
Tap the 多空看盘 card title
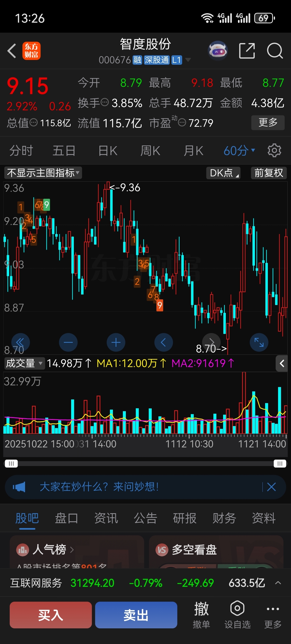click(x=194, y=550)
